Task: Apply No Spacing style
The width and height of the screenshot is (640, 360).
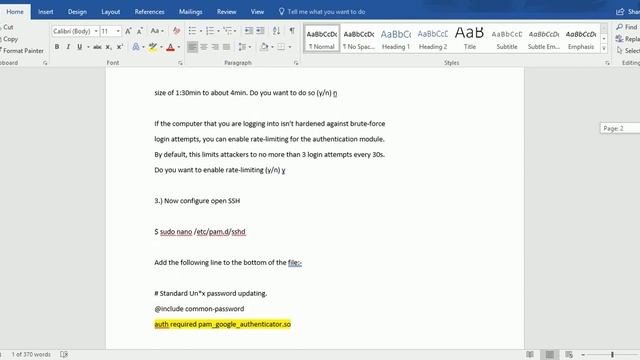Action: 359,38
